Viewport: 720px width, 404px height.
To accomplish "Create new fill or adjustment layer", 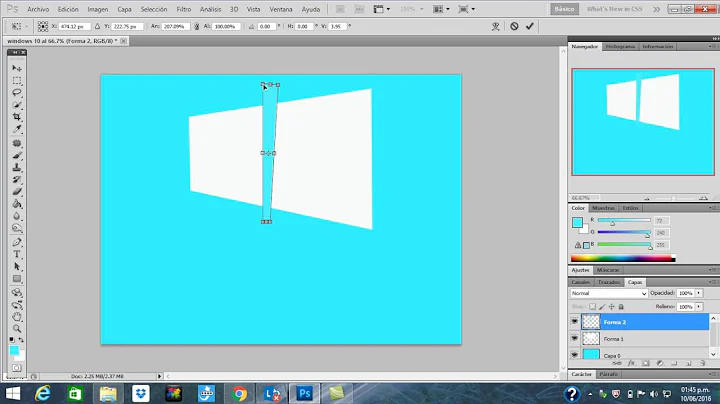I will pyautogui.click(x=660, y=363).
